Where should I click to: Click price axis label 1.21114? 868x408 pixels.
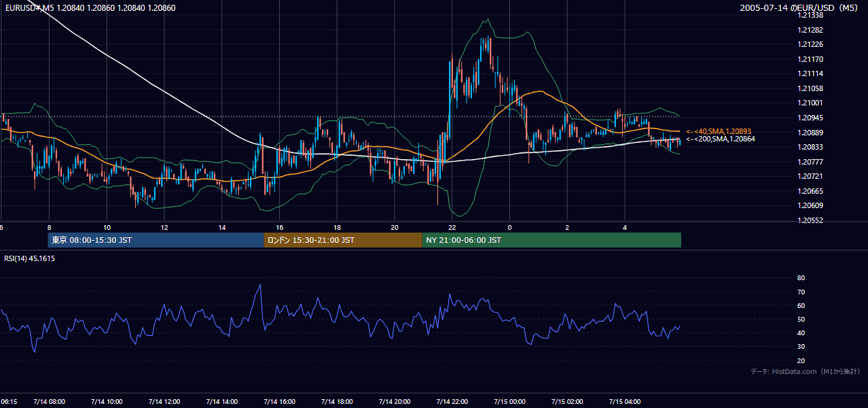(812, 73)
